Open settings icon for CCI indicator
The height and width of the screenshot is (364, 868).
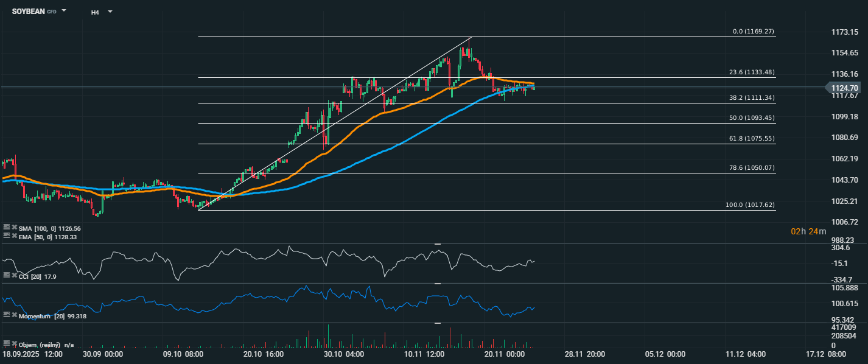pos(6,276)
